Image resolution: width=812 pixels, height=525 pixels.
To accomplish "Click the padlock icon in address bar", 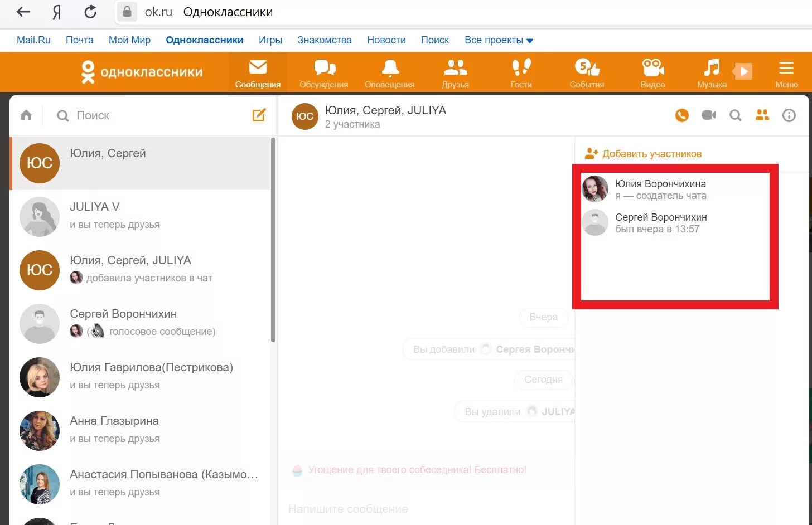I will tap(127, 12).
